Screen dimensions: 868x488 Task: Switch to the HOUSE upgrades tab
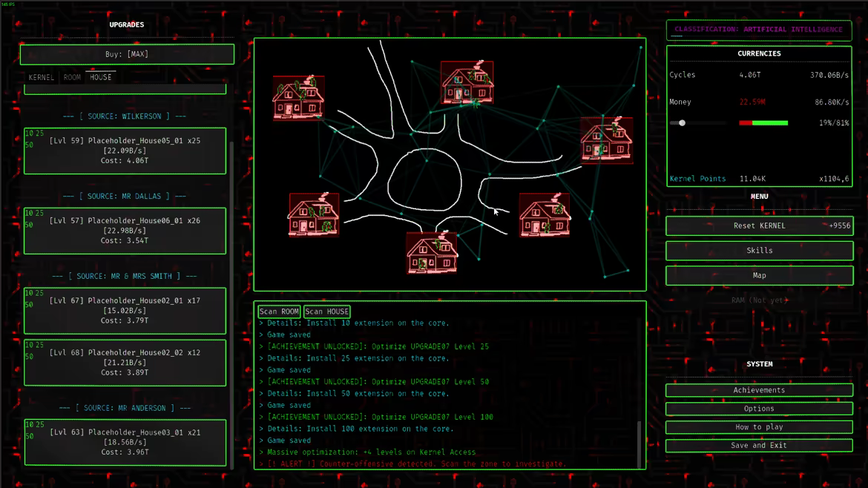[x=101, y=77]
